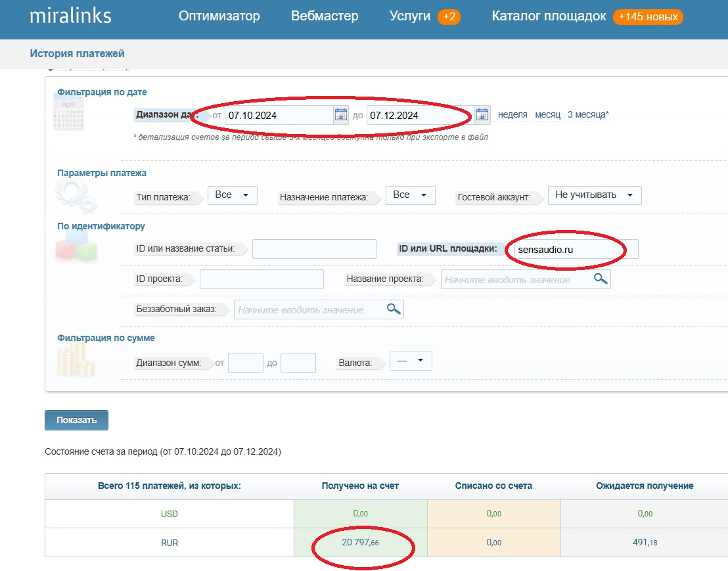Click Получено на счет column header
This screenshot has height=571, width=728.
(x=360, y=486)
